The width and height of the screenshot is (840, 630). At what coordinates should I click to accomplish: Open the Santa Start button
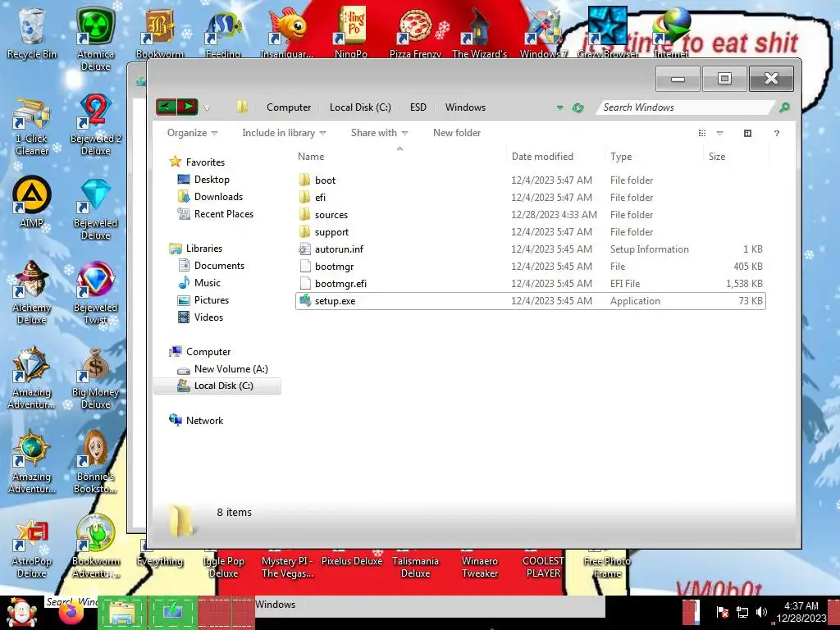pyautogui.click(x=21, y=612)
